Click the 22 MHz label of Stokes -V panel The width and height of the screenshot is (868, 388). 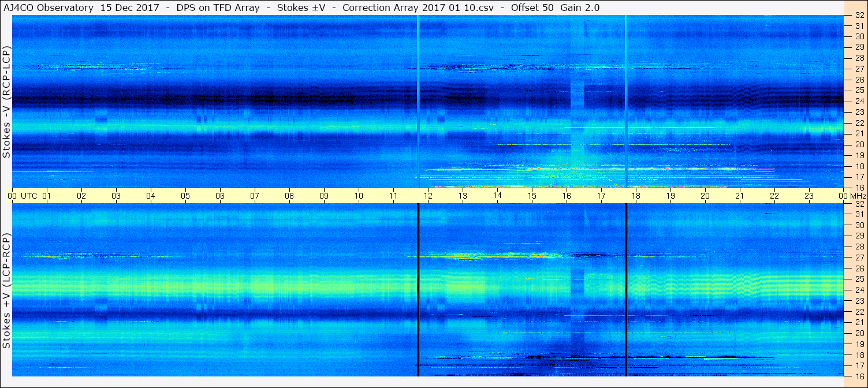tap(859, 123)
